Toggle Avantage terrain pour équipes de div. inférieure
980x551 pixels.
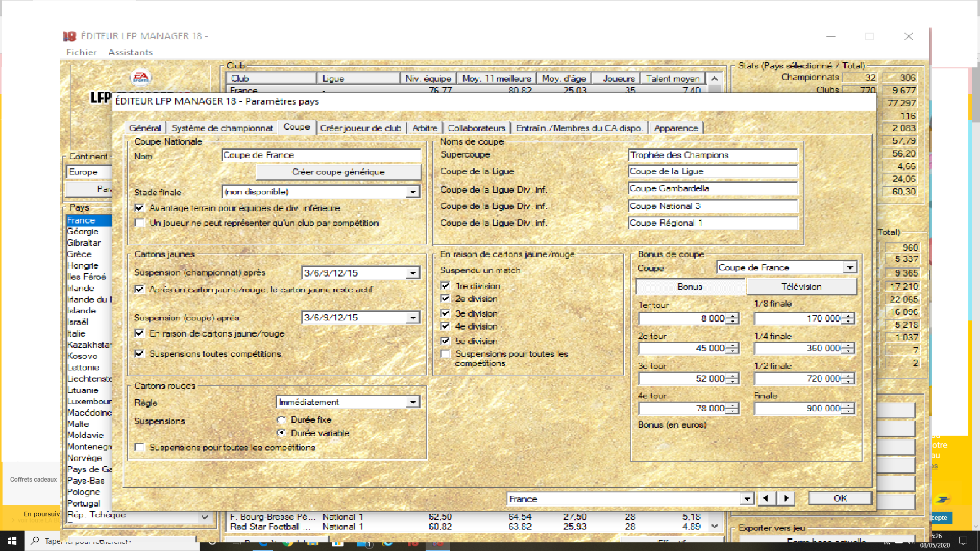click(139, 208)
